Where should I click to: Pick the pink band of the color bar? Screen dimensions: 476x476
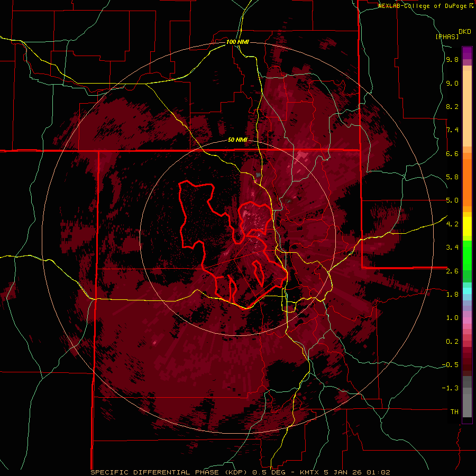[x=467, y=321]
